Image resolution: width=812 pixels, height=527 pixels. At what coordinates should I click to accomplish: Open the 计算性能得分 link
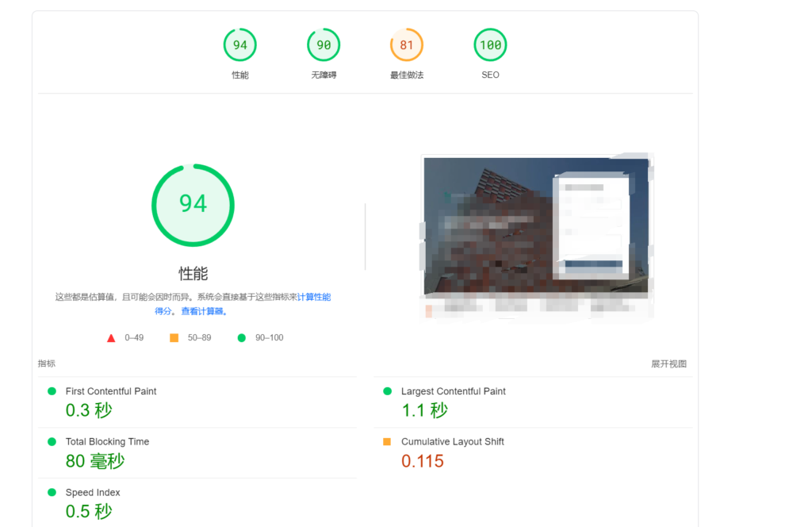click(x=314, y=297)
